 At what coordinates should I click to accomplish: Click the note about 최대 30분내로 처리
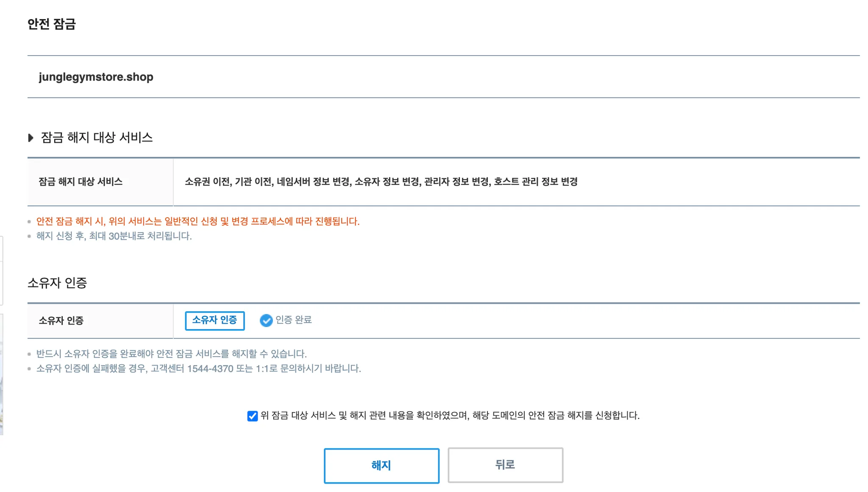(x=114, y=236)
